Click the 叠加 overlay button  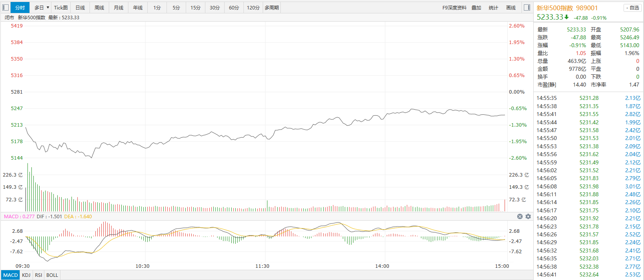point(476,7)
